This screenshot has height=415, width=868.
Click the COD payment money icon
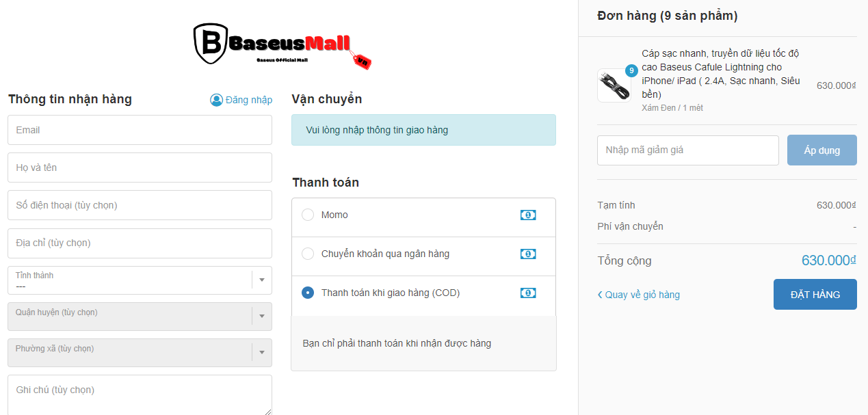point(527,293)
